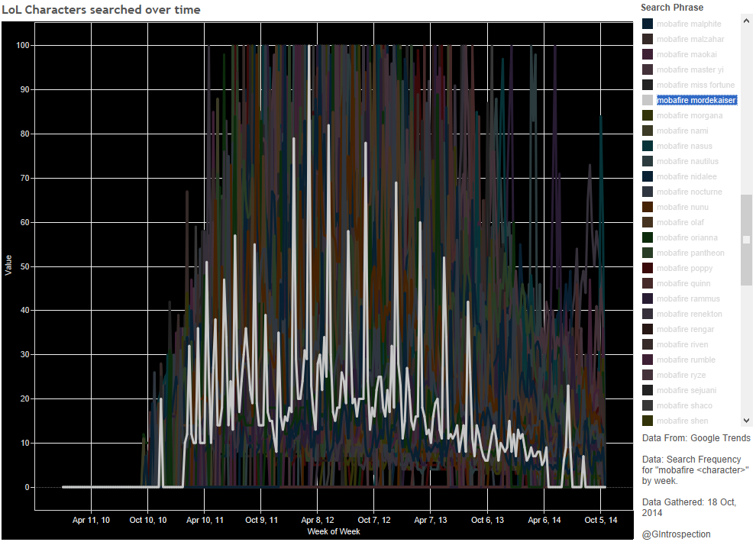Choose the mobafire renekton legend item
This screenshot has height=542, width=756.
tap(689, 314)
